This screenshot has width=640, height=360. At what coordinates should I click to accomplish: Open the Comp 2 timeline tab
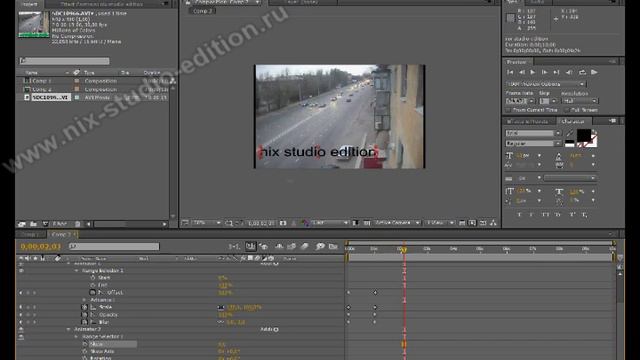click(x=62, y=234)
